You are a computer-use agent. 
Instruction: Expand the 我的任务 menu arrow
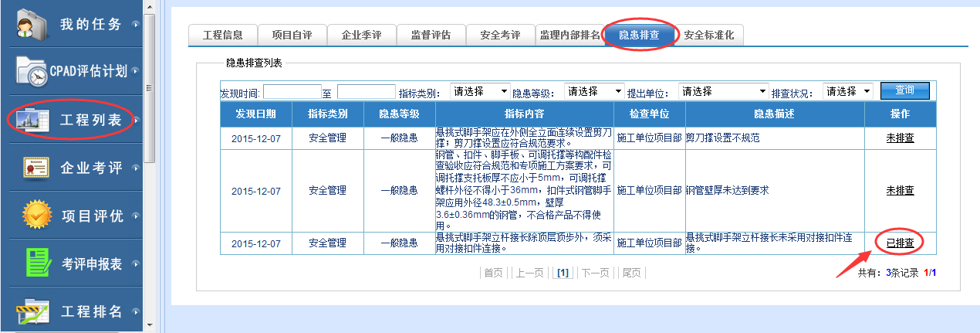coord(137,24)
